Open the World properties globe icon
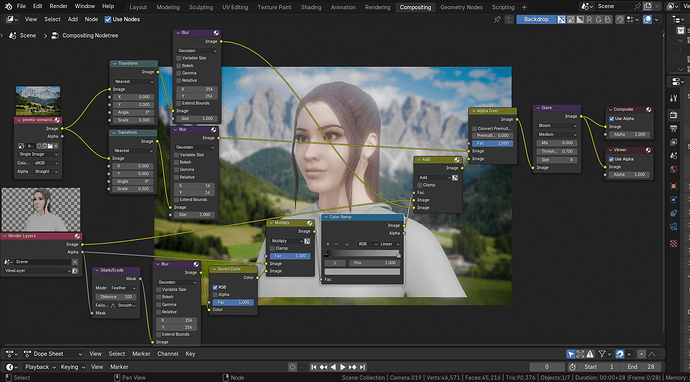The height and width of the screenshot is (382, 690). coord(673,169)
